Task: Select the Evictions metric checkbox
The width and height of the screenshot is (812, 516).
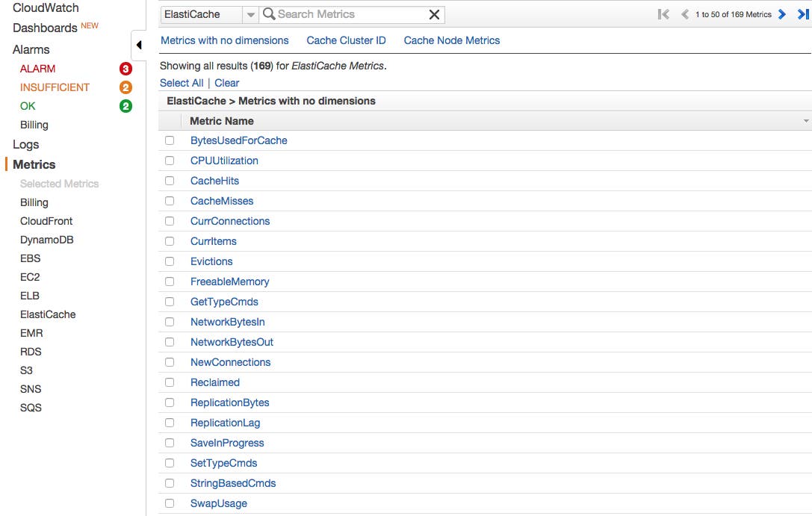Action: [169, 261]
